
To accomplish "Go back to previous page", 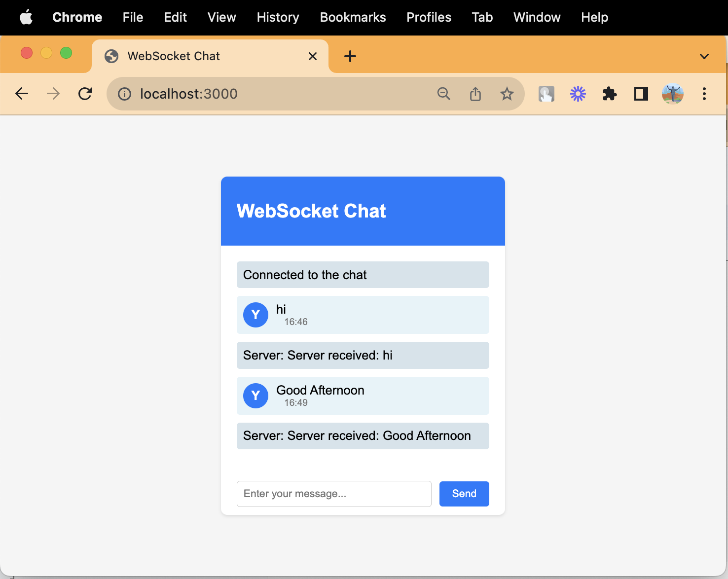I will coord(22,94).
